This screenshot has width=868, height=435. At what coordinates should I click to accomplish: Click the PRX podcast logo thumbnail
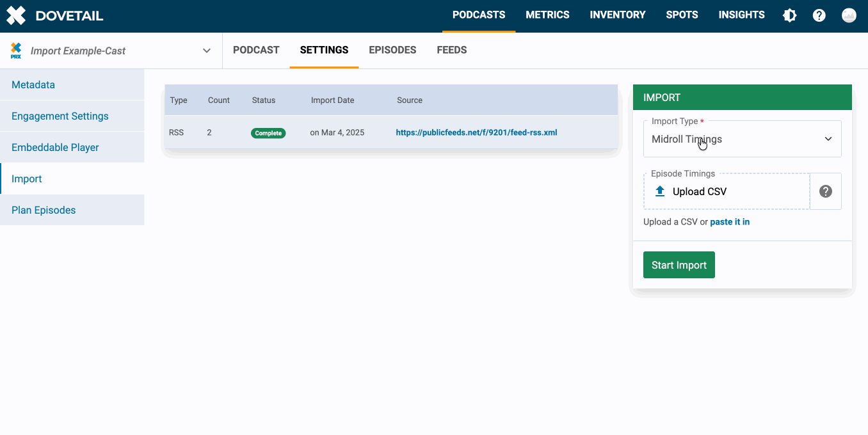point(16,51)
